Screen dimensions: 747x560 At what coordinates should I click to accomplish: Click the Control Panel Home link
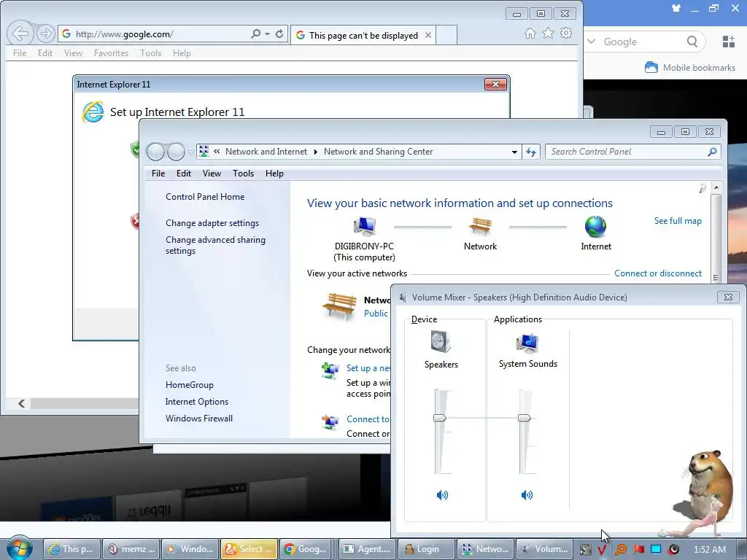click(x=205, y=197)
